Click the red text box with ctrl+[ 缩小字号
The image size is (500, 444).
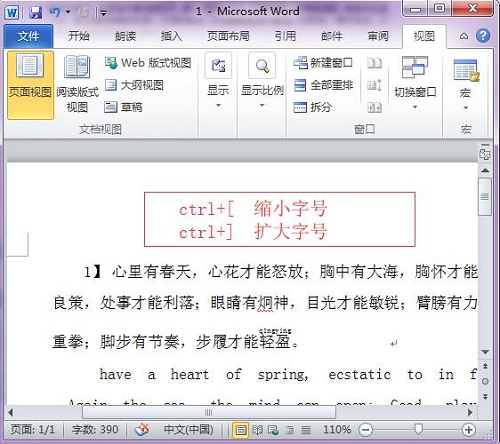[x=280, y=219]
